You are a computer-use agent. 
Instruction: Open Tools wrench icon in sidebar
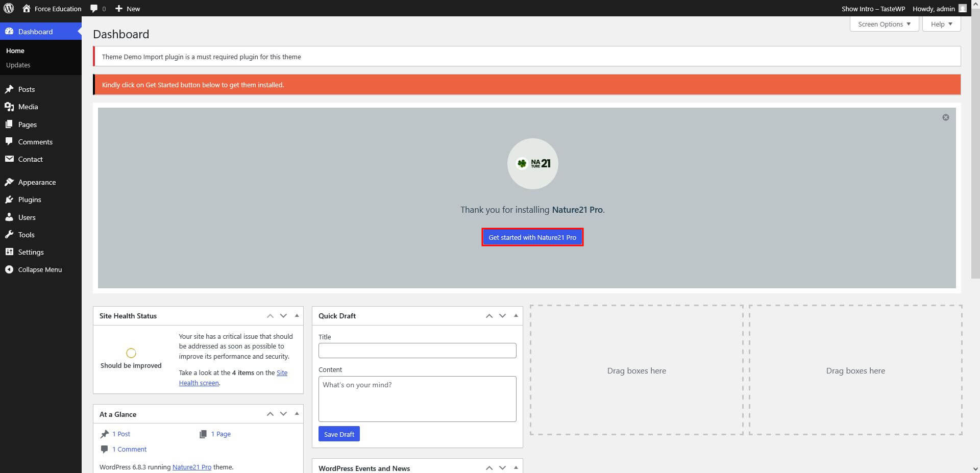coord(9,235)
